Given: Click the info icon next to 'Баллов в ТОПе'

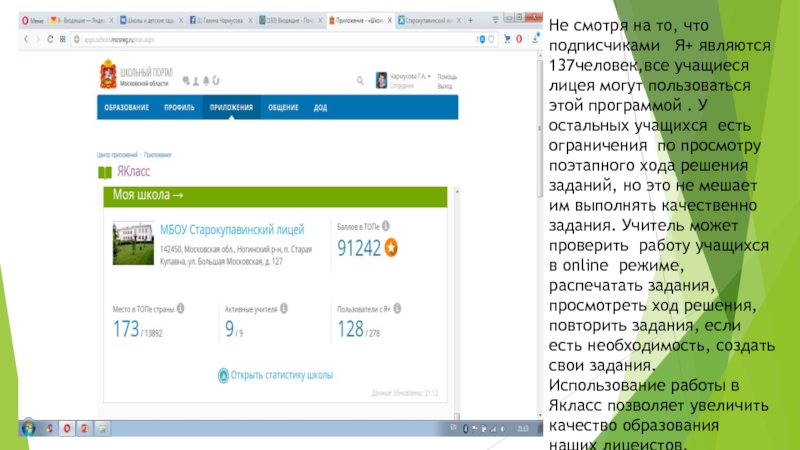Looking at the screenshot, I should [386, 226].
